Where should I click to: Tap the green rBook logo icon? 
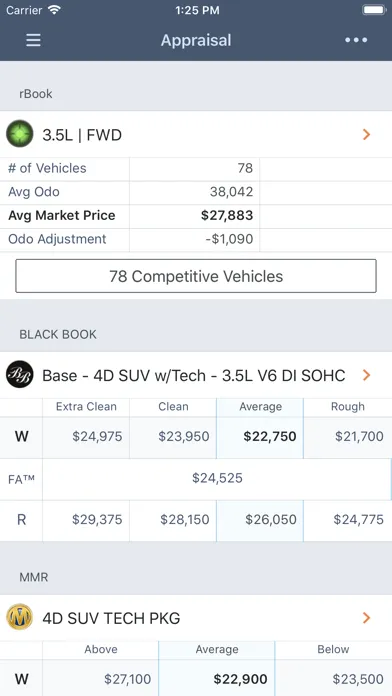coord(20,134)
